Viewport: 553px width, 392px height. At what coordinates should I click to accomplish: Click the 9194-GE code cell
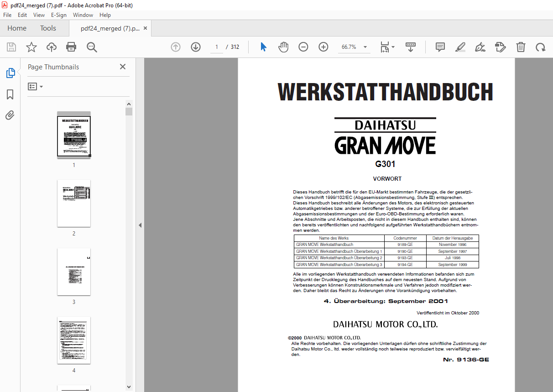(x=405, y=265)
